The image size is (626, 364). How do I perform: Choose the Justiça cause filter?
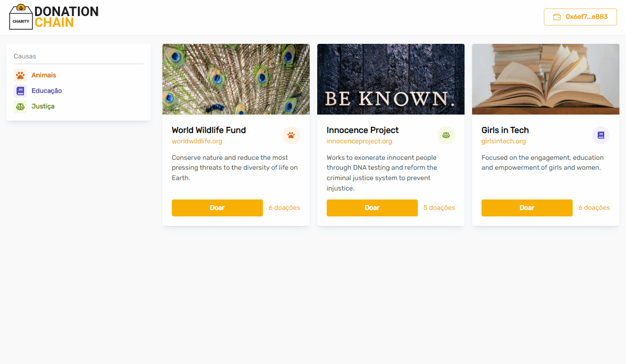(x=43, y=107)
